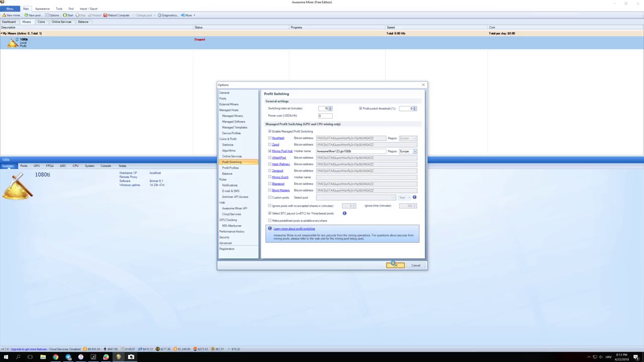
Task: Click OK in Options dialog
Action: coord(395,265)
